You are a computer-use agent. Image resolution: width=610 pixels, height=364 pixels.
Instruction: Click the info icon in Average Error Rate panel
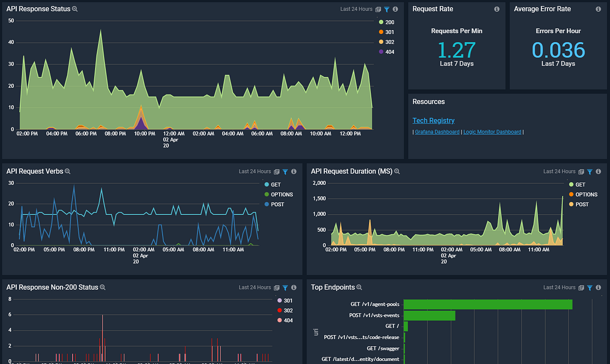click(x=598, y=9)
